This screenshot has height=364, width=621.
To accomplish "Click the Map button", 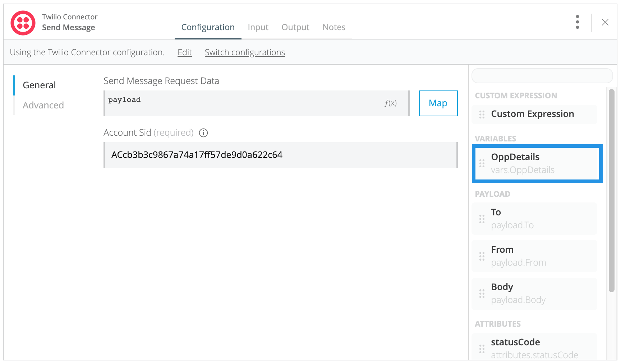I will click(x=438, y=103).
